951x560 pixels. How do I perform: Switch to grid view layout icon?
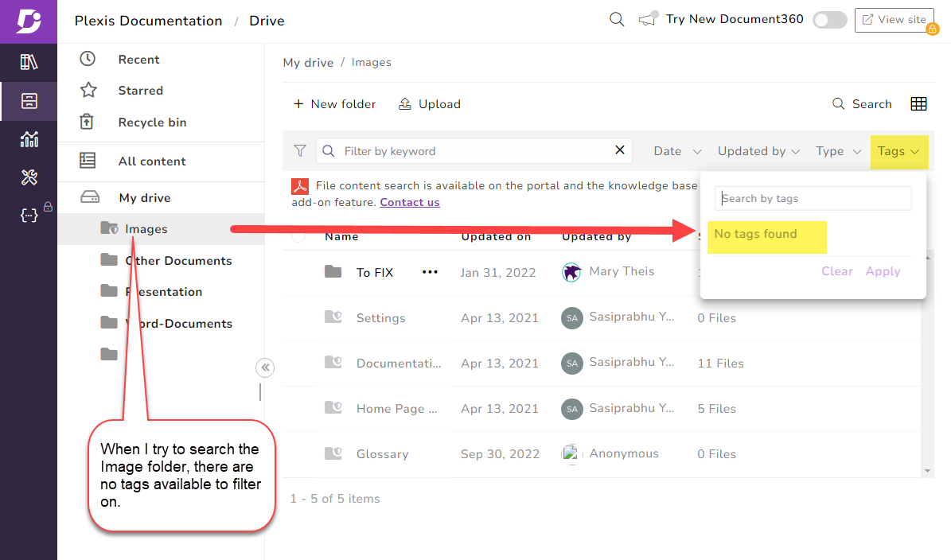tap(918, 104)
